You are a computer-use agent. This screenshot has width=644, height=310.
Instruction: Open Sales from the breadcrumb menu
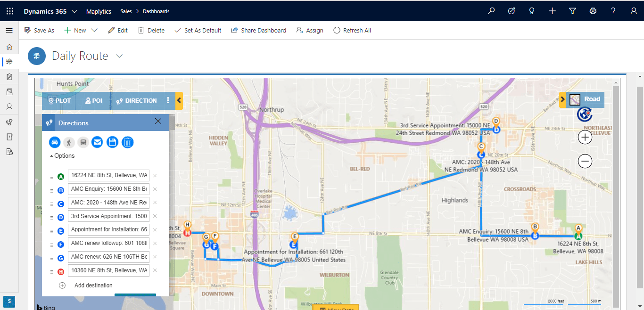click(125, 11)
